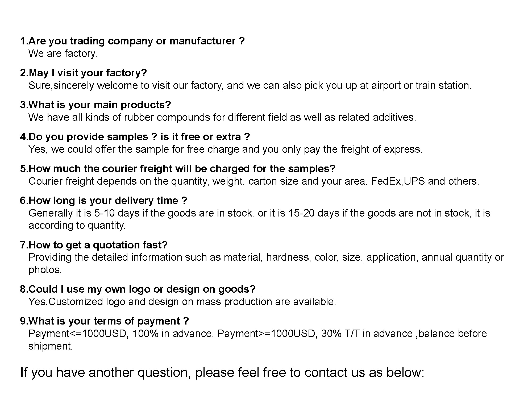Click the answer 'We are factory.'
The image size is (532, 399).
tap(63, 53)
